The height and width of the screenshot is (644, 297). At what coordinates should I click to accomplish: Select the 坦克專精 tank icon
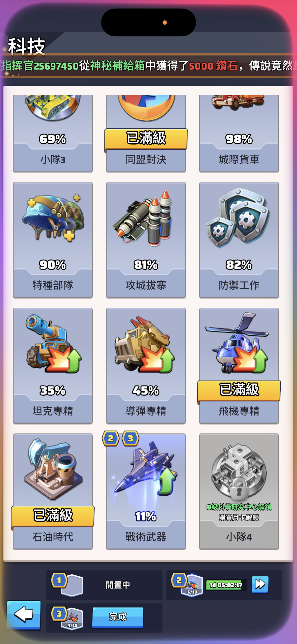point(53,344)
